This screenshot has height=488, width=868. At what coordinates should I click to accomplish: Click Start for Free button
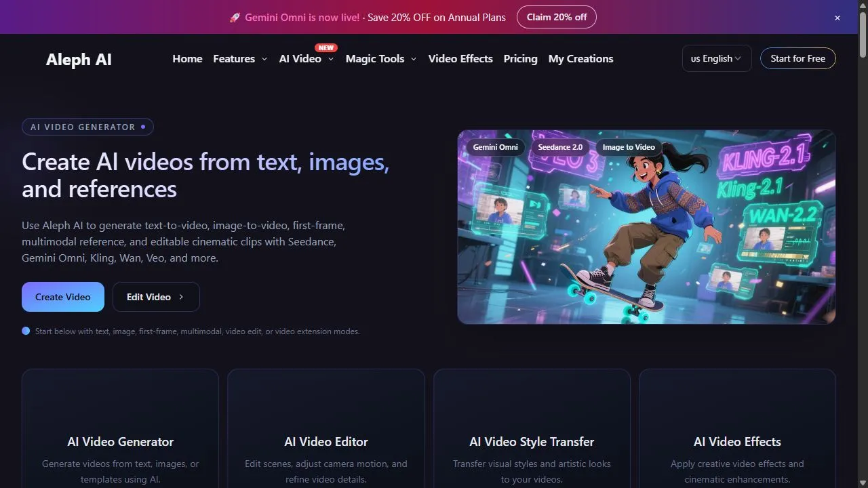point(798,58)
